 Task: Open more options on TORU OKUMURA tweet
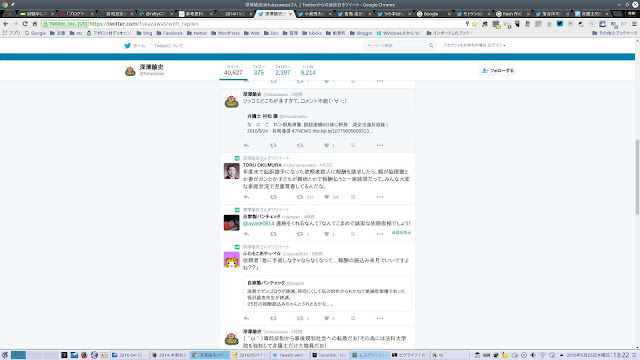380,197
